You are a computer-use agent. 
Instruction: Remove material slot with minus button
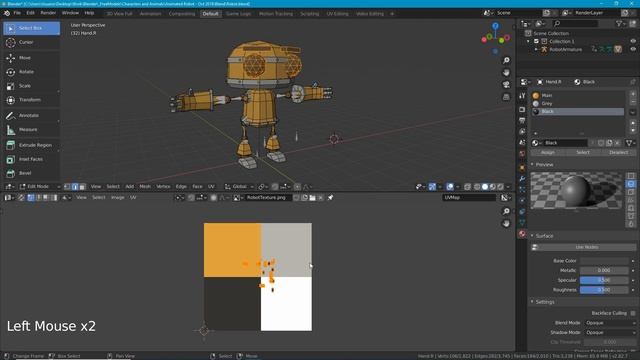pos(633,102)
